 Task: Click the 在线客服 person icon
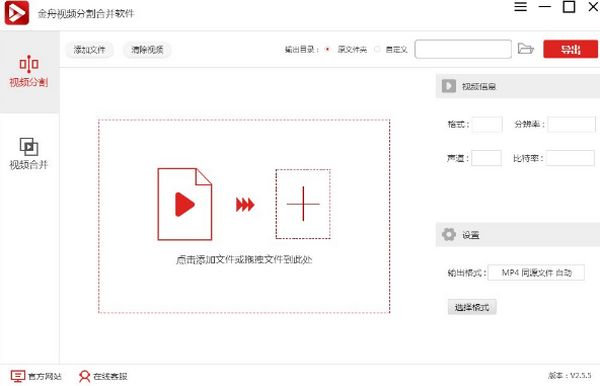[x=85, y=376]
